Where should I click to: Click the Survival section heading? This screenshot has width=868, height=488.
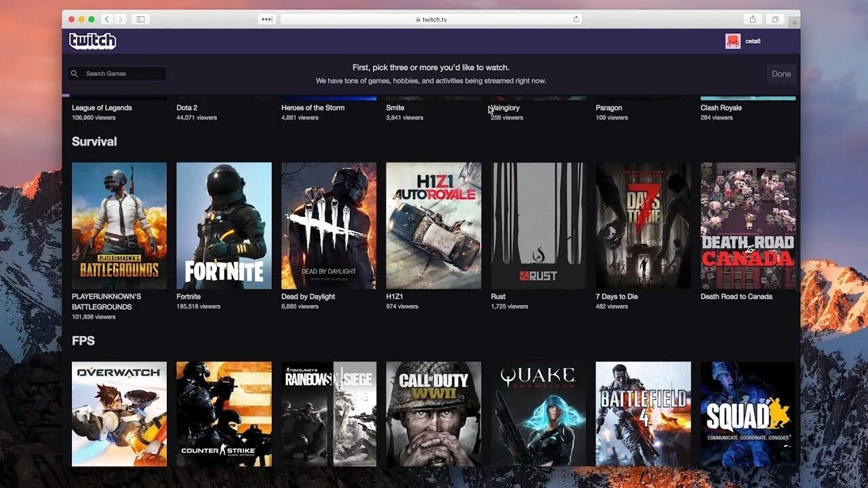(94, 142)
